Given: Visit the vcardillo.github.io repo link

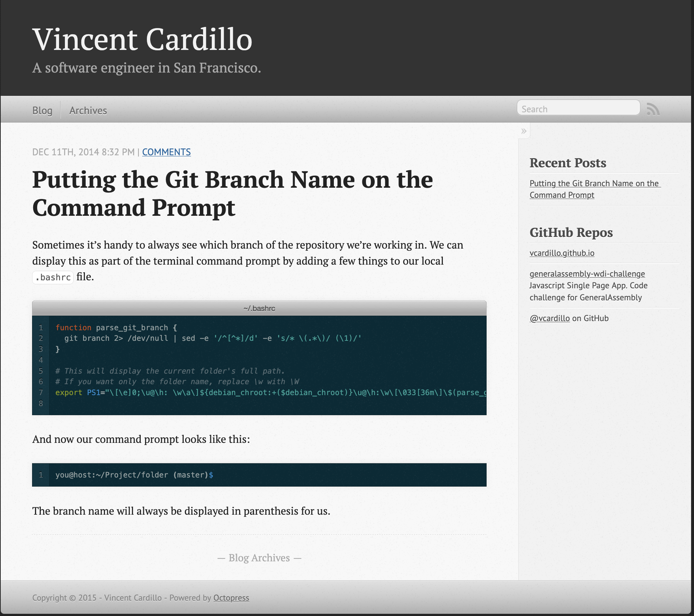Looking at the screenshot, I should pyautogui.click(x=562, y=253).
